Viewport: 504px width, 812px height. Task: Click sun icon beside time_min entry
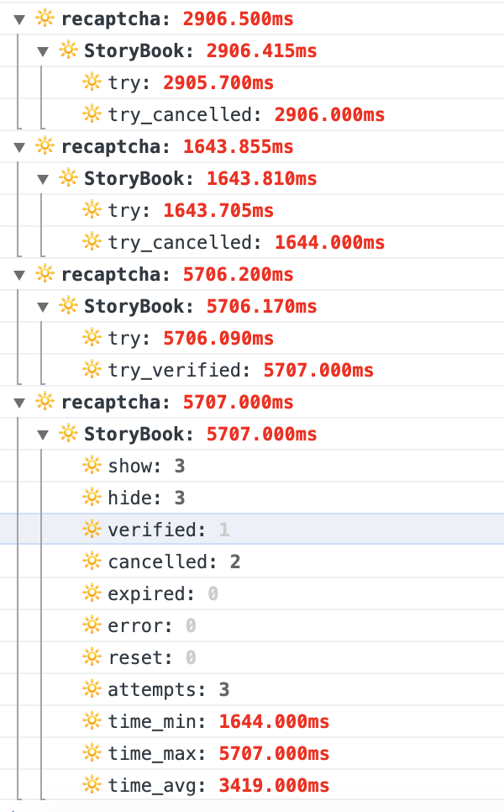[92, 721]
